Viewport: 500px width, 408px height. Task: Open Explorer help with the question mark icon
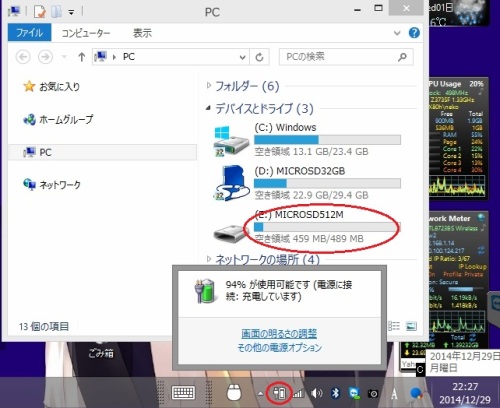[414, 33]
